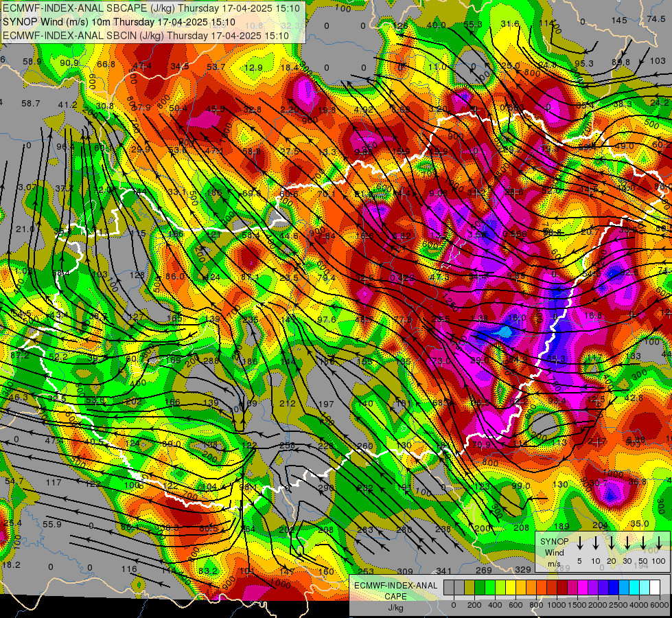This screenshot has width=672, height=618.
Task: Click the station value 290
Action: pos(326,488)
